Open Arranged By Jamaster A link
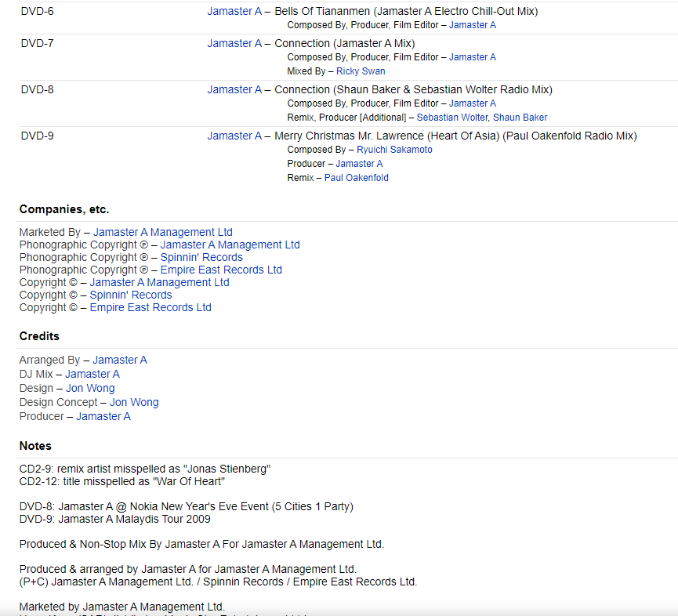Image resolution: width=678 pixels, height=616 pixels. coord(120,360)
